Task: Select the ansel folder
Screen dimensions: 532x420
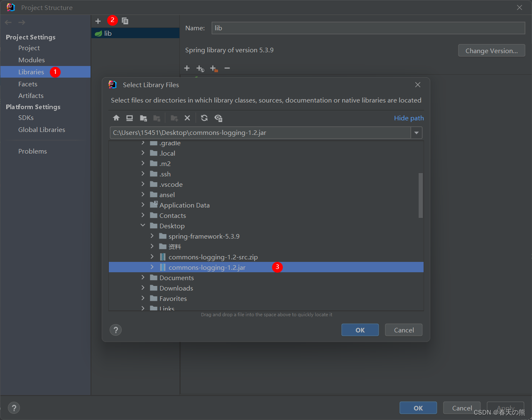Action: coord(167,195)
